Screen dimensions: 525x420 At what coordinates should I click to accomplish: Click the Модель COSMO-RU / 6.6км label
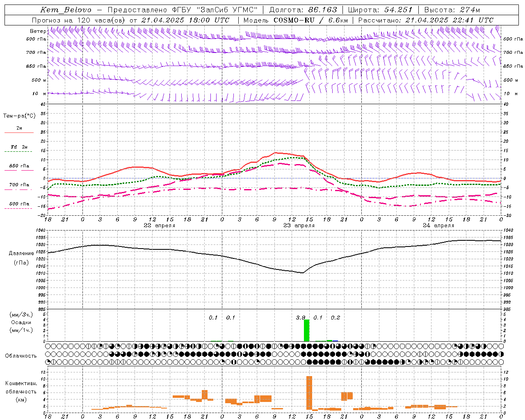tap(295, 20)
